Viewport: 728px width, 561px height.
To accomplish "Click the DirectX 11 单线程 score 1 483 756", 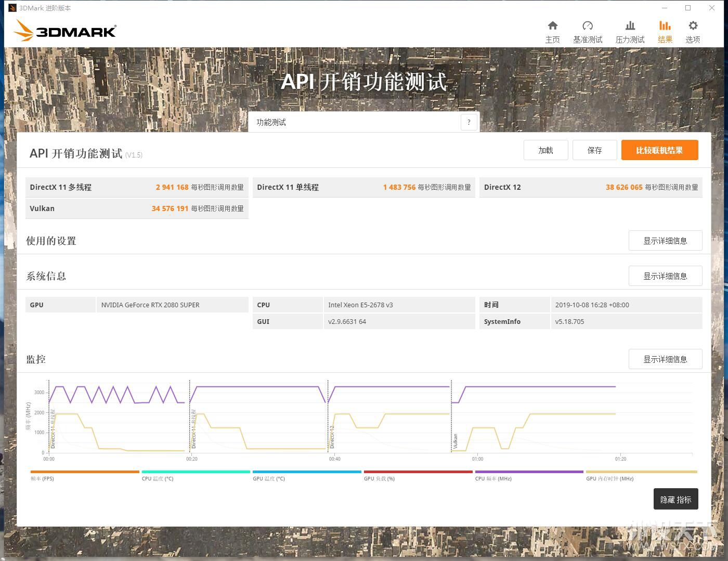I will click(399, 187).
